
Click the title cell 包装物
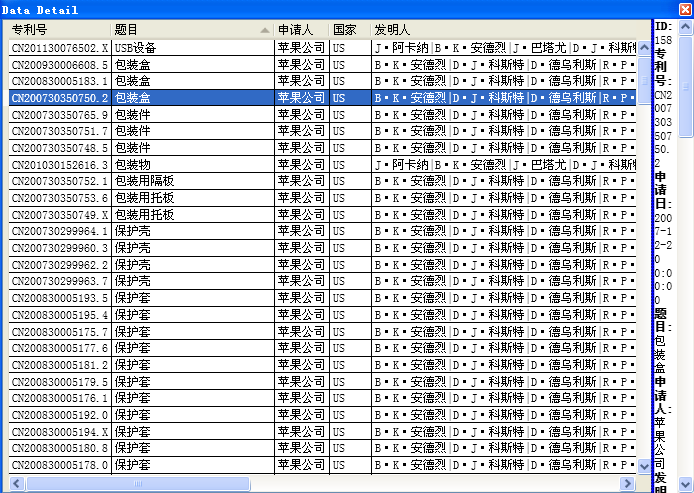[x=193, y=164]
